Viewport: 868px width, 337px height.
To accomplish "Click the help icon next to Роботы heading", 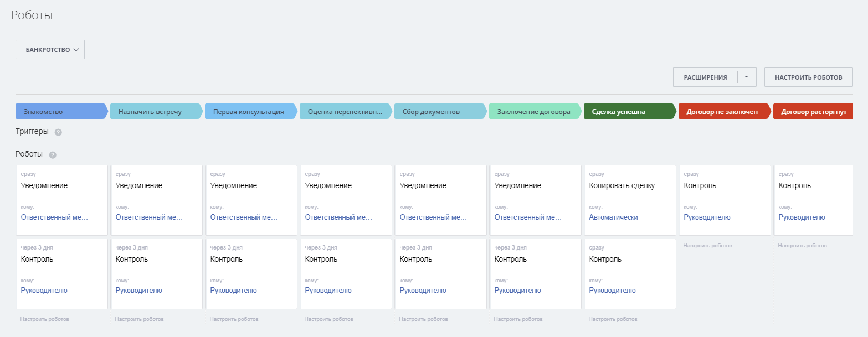I will click(53, 155).
